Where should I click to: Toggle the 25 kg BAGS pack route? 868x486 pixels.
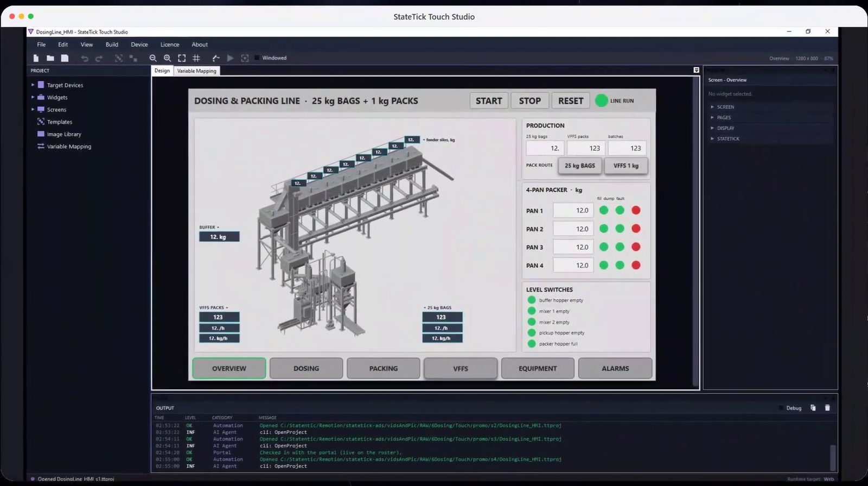[580, 166]
